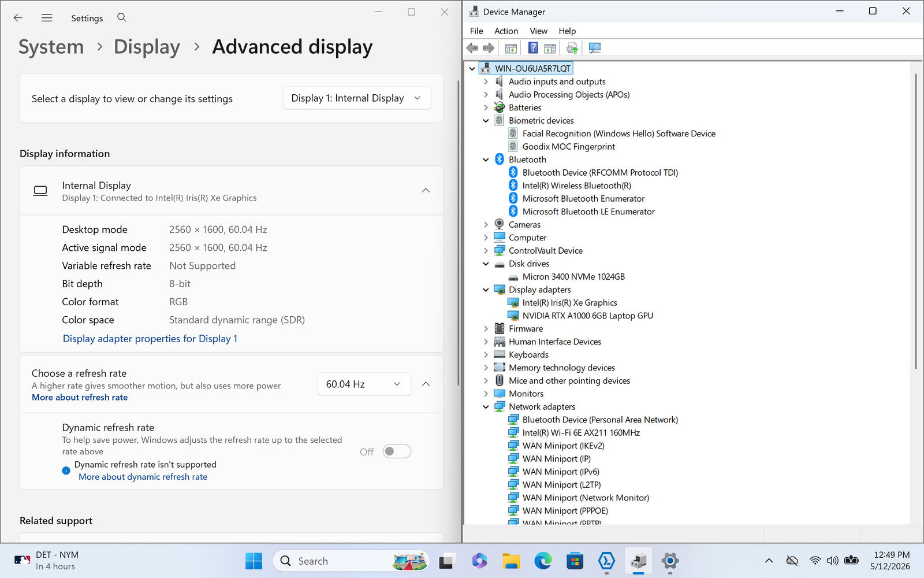
Task: Open the View menu in Device Manager
Action: click(538, 31)
